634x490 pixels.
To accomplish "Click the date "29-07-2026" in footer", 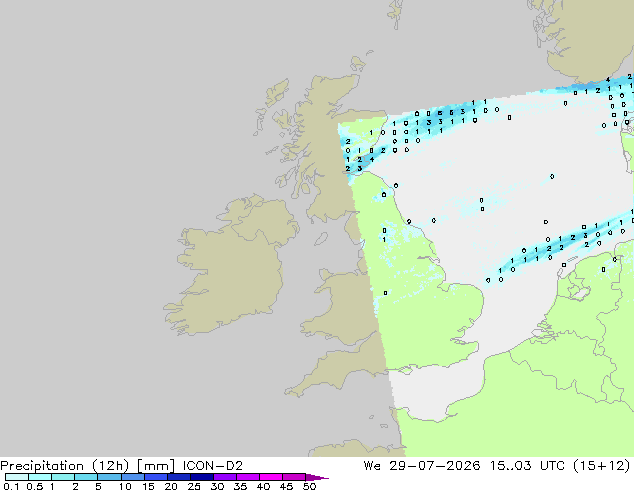I will [x=435, y=466].
